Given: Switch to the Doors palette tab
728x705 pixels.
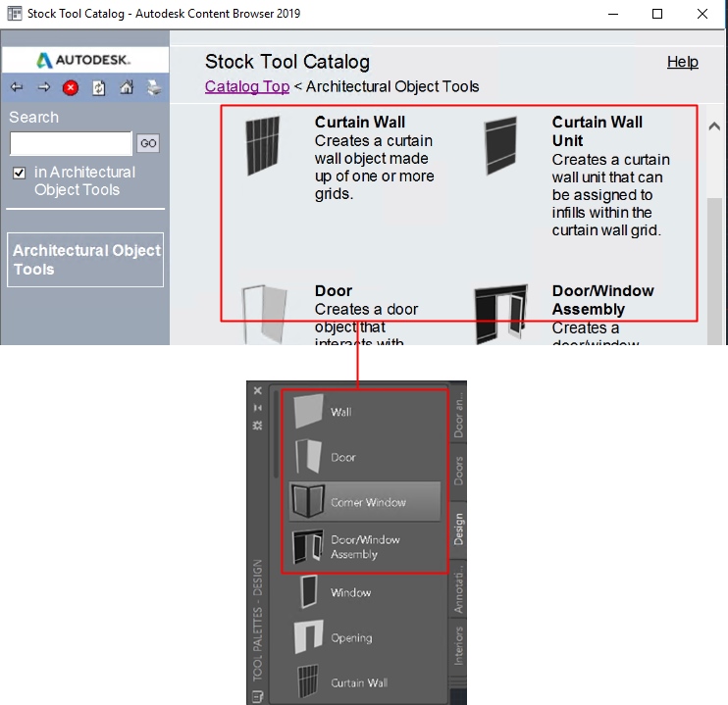Looking at the screenshot, I should pos(459,471).
